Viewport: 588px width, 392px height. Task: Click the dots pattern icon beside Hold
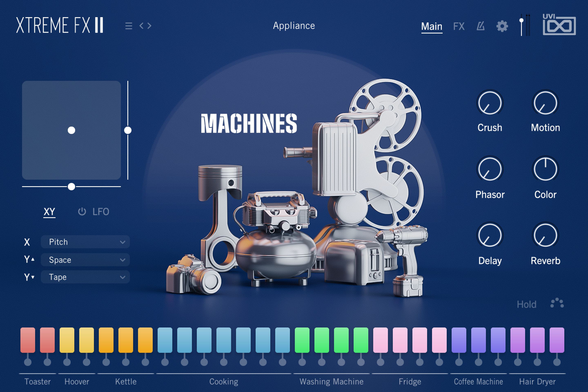557,303
